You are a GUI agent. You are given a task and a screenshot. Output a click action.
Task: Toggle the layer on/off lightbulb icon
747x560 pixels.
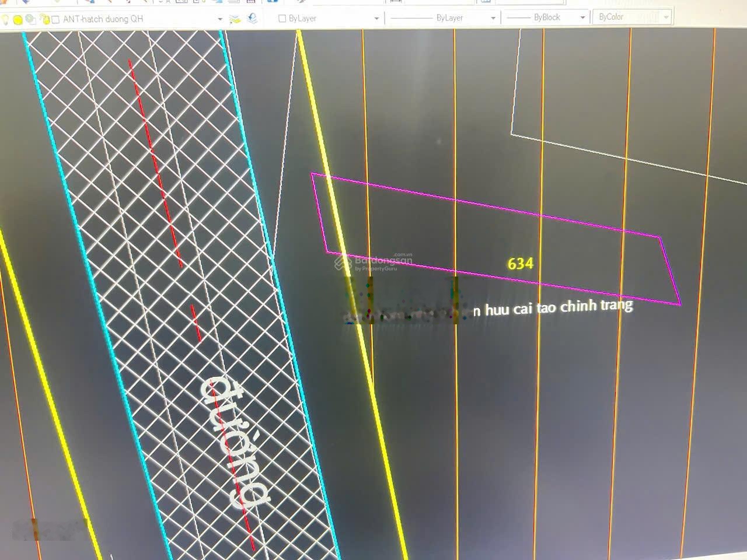pyautogui.click(x=5, y=20)
